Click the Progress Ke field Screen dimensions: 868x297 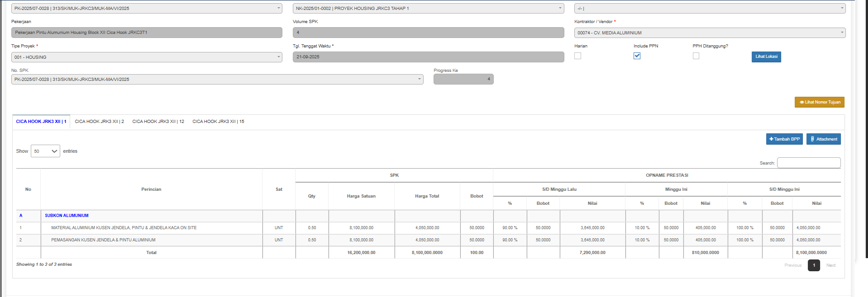click(x=463, y=79)
